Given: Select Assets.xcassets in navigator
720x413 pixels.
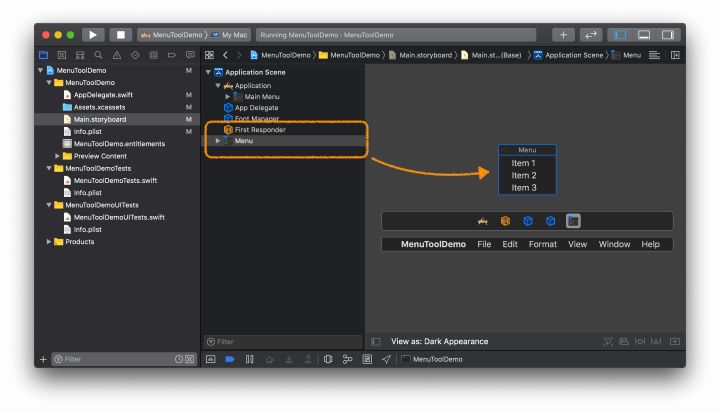Looking at the screenshot, I should (x=99, y=107).
